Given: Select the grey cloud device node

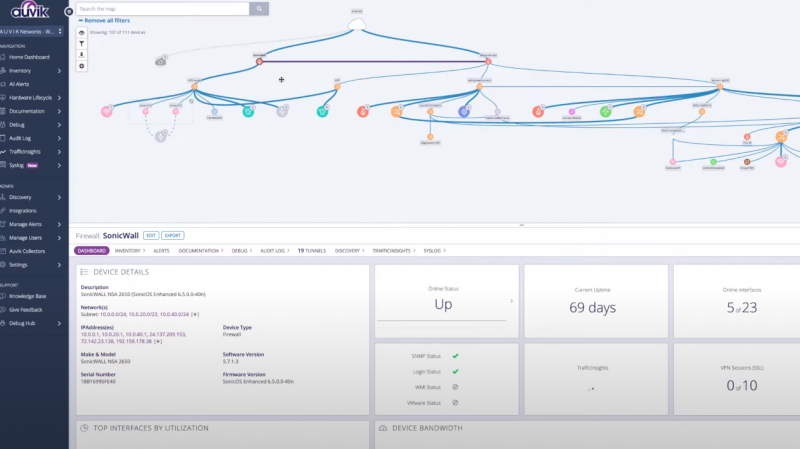Looking at the screenshot, I should coord(161,61).
